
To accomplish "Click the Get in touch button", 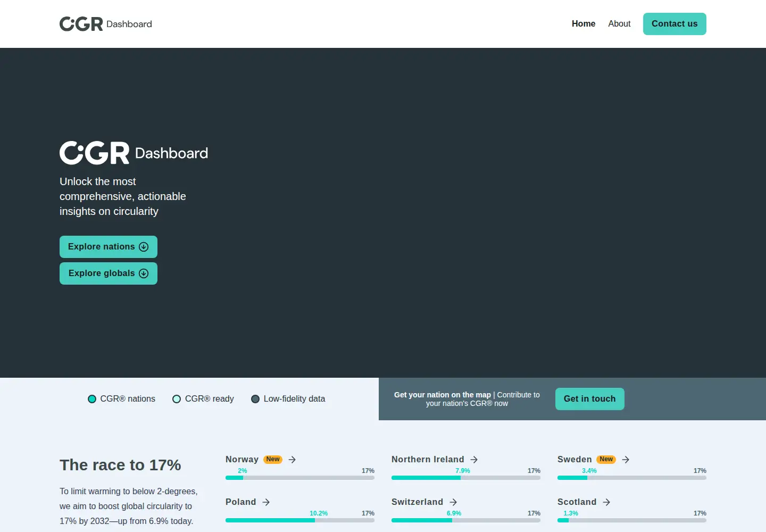I will coord(590,399).
